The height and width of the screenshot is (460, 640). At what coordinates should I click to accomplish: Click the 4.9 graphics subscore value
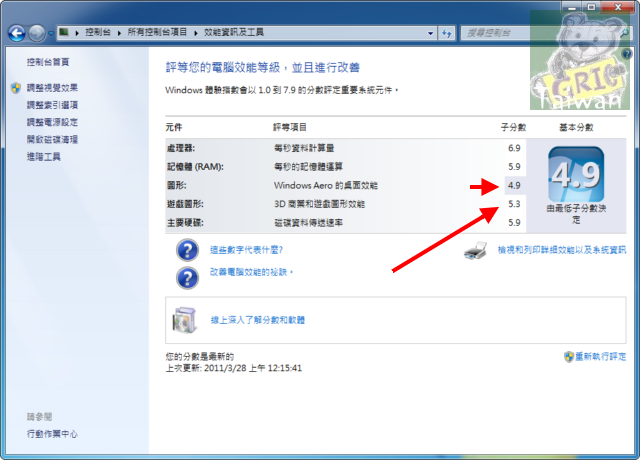(514, 185)
